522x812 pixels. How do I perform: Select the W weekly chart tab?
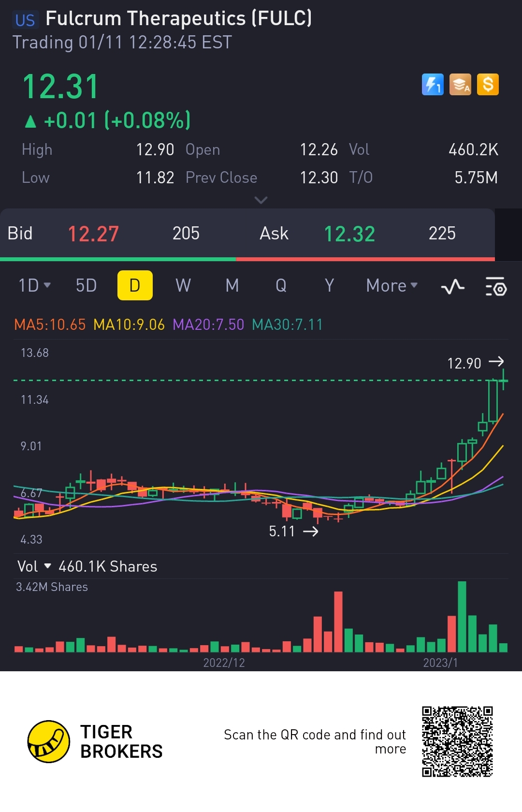(x=183, y=285)
